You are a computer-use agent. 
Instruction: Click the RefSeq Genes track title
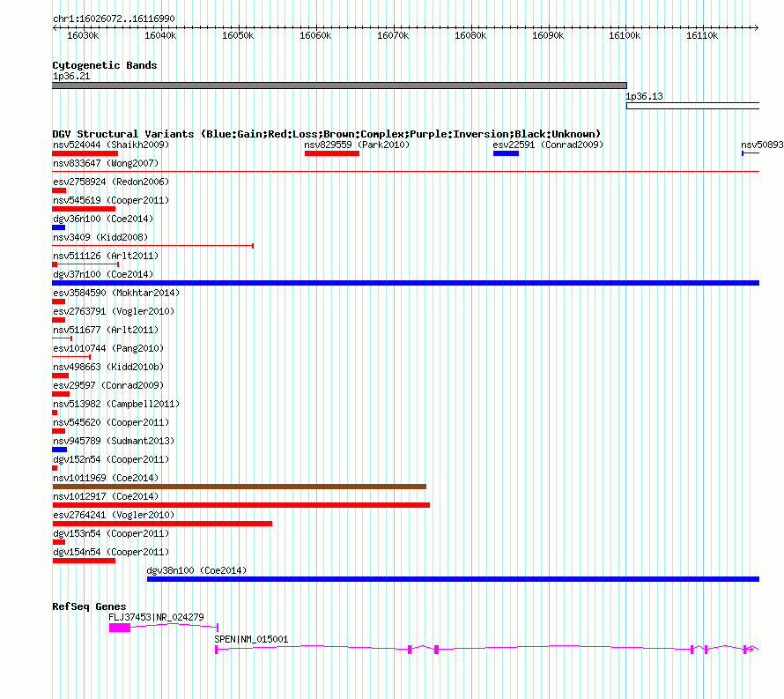(89, 606)
